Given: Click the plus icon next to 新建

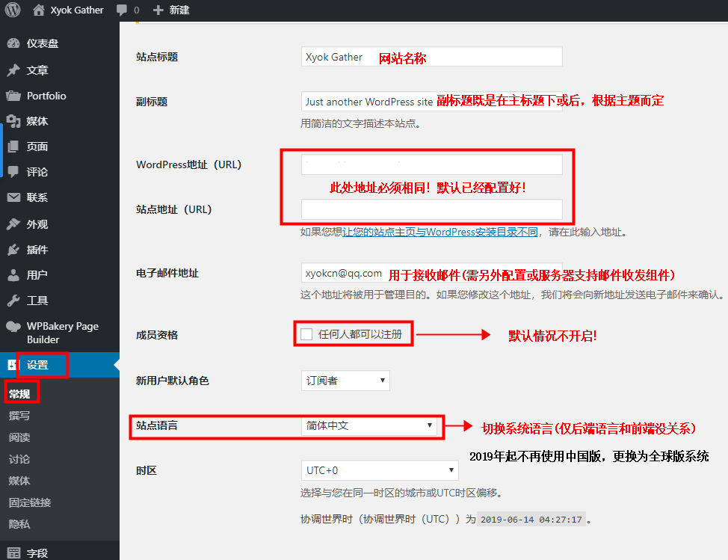Looking at the screenshot, I should point(158,10).
